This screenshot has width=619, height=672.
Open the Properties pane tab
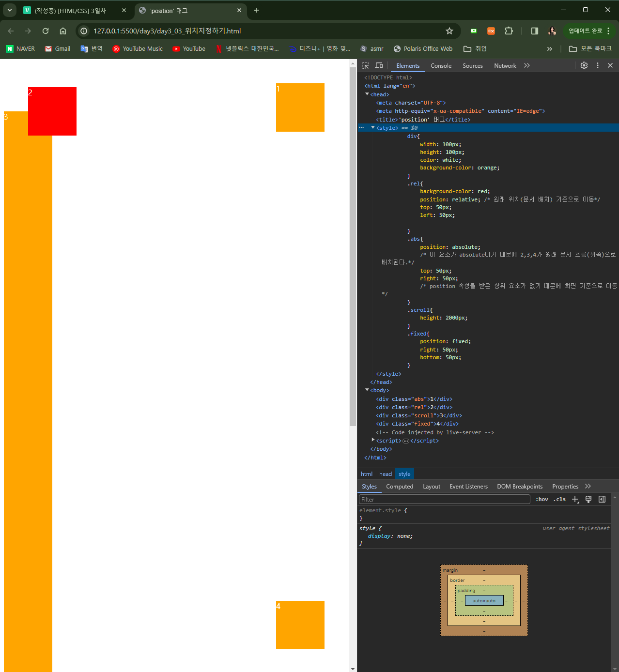pyautogui.click(x=565, y=487)
